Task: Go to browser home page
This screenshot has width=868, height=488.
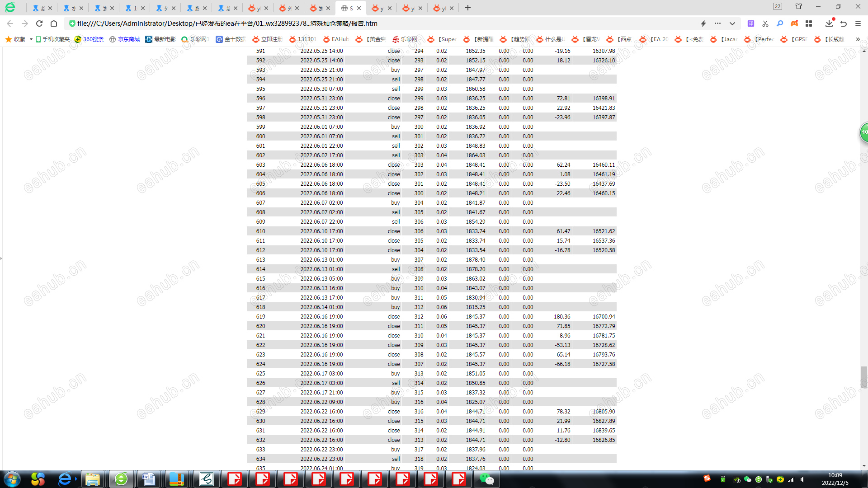Action: tap(54, 23)
